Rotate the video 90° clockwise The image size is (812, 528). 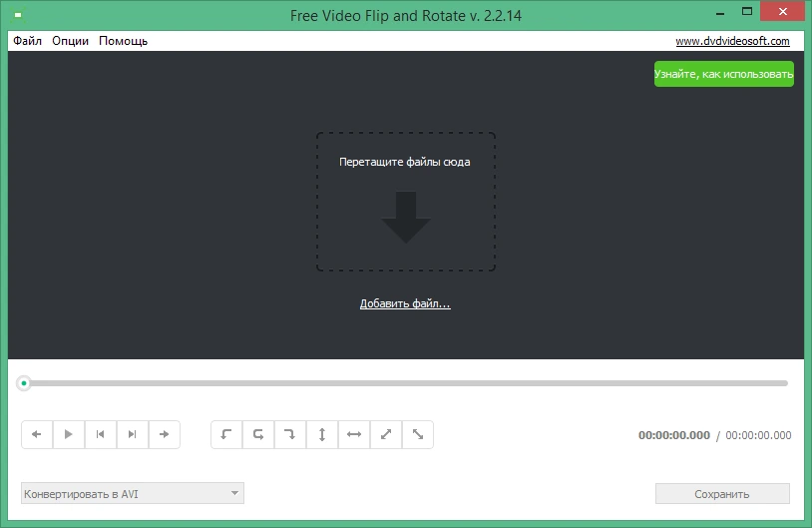(290, 434)
